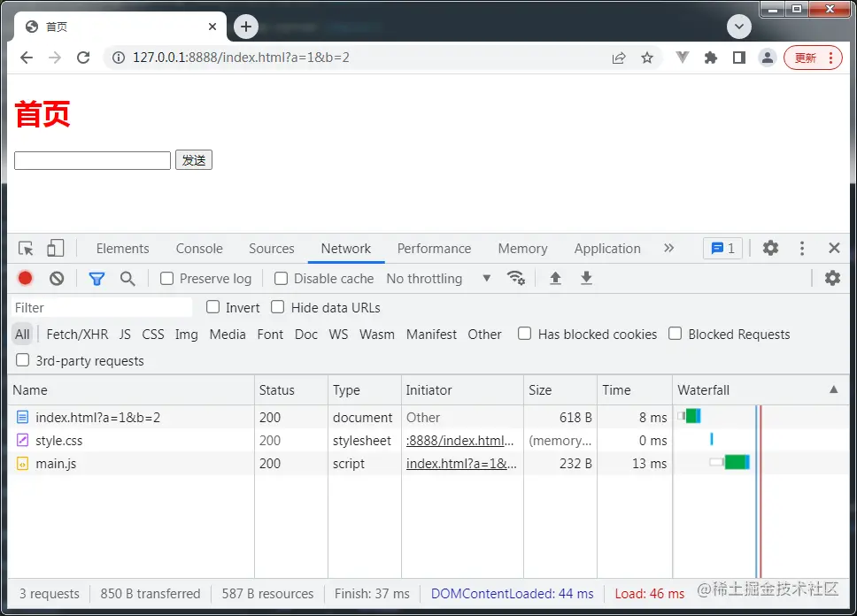Clear the network log

[57, 278]
